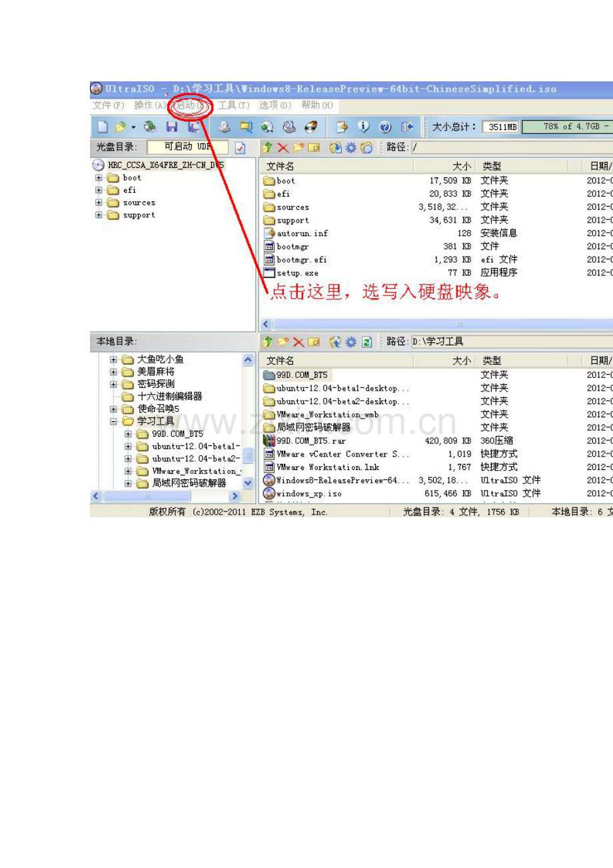
Task: Click the 78% of 4.7GB capacity bar
Action: pos(566,127)
